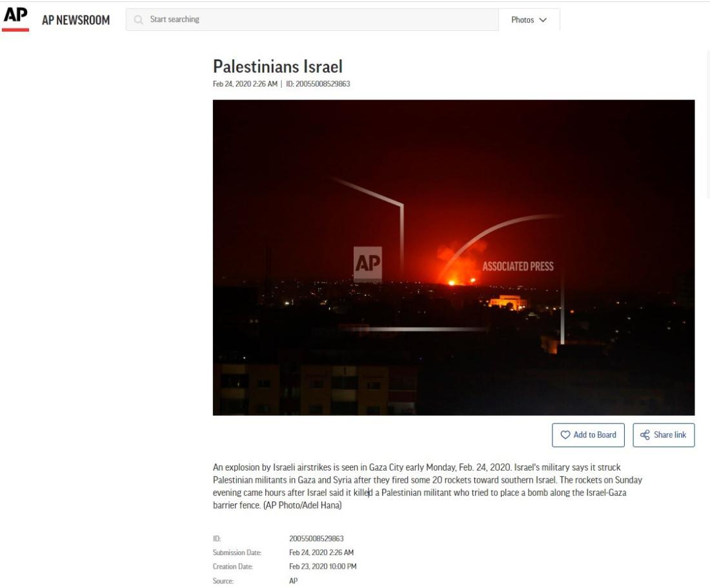Click the AP logo in the header
This screenshot has height=588, width=710.
coord(15,19)
